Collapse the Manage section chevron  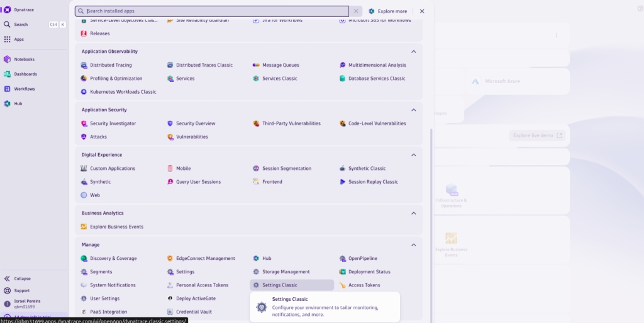tap(413, 245)
